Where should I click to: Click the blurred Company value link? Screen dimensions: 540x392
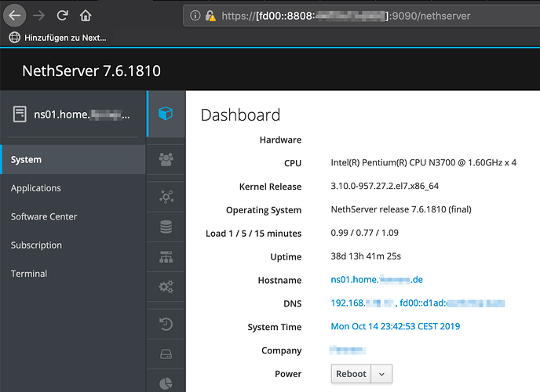click(347, 350)
